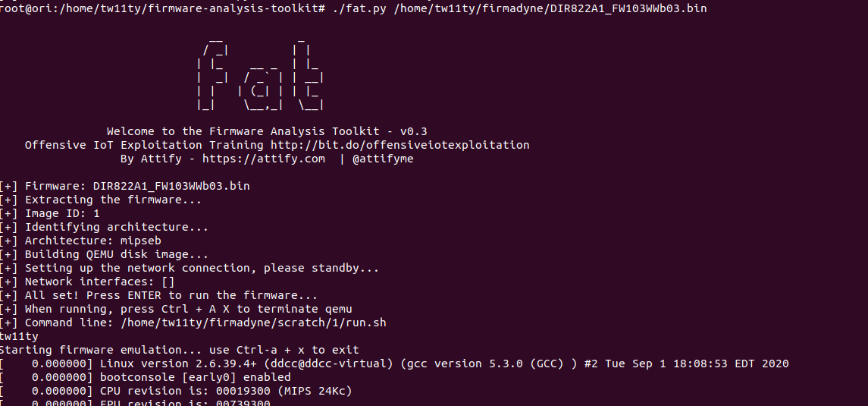Click the Starting firmware emulation message
868x406 pixels.
tap(180, 350)
